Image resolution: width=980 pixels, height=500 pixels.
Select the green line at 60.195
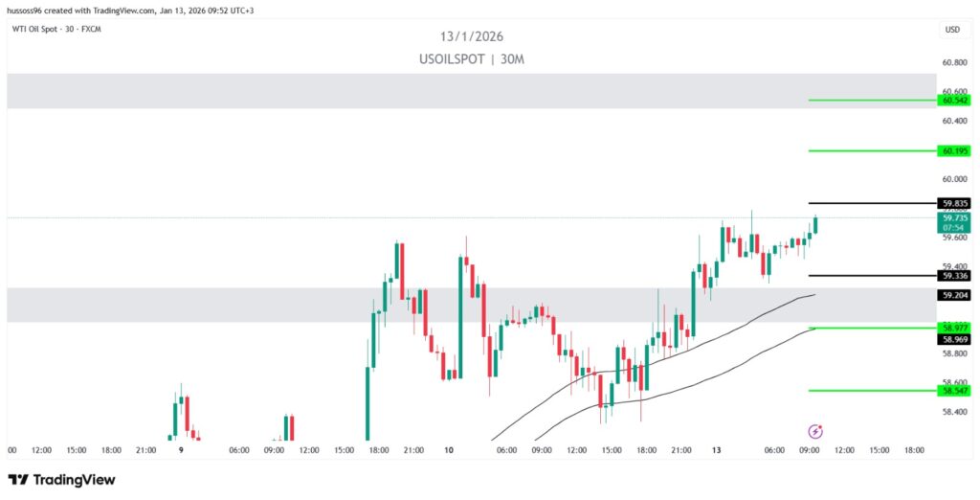point(871,150)
